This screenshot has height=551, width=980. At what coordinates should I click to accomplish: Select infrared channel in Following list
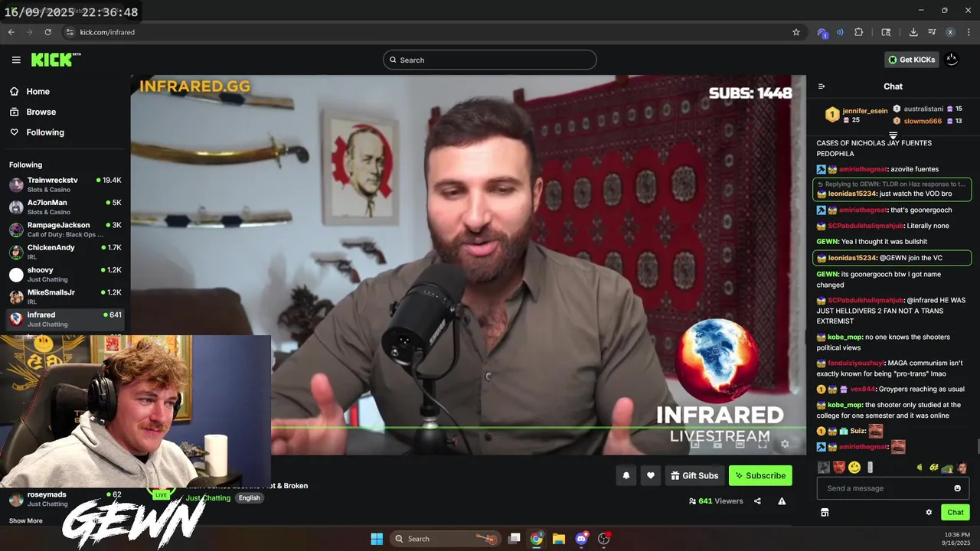coord(65,319)
